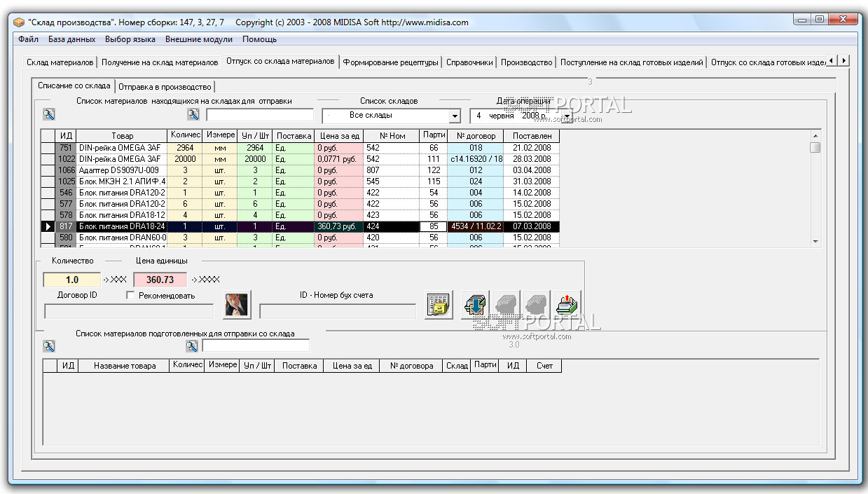
Task: Switch to Поступление на склад готовых изделий tab
Action: pyautogui.click(x=632, y=62)
